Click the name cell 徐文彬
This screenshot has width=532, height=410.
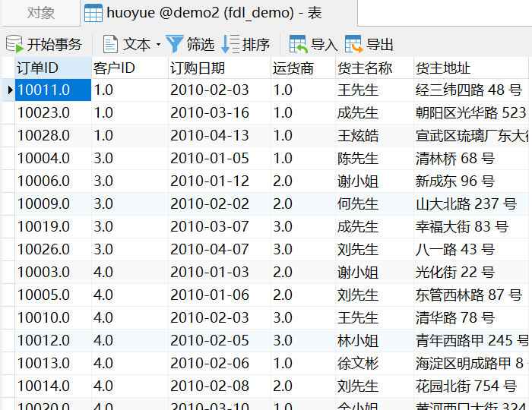point(375,363)
